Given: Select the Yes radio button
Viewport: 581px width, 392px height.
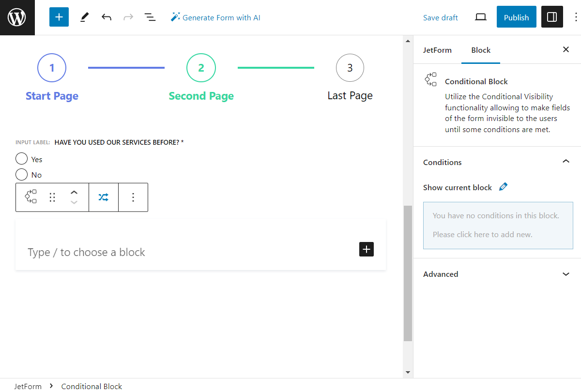Looking at the screenshot, I should 21,159.
